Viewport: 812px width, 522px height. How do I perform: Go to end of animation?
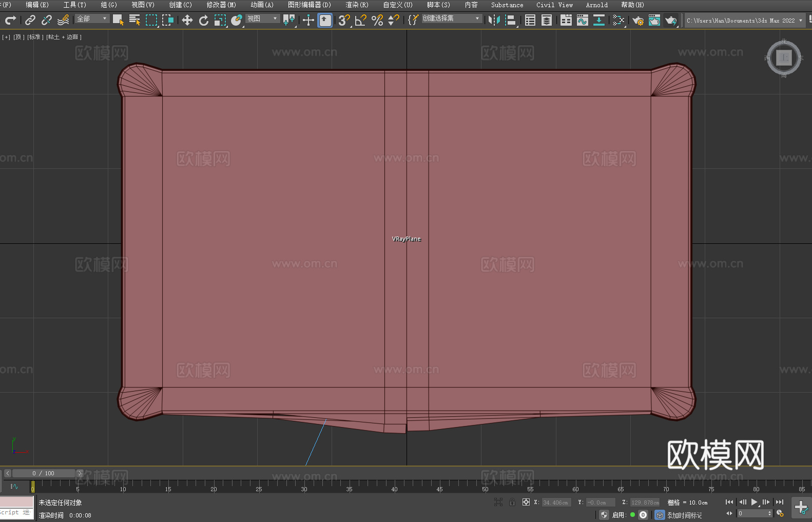click(x=780, y=502)
